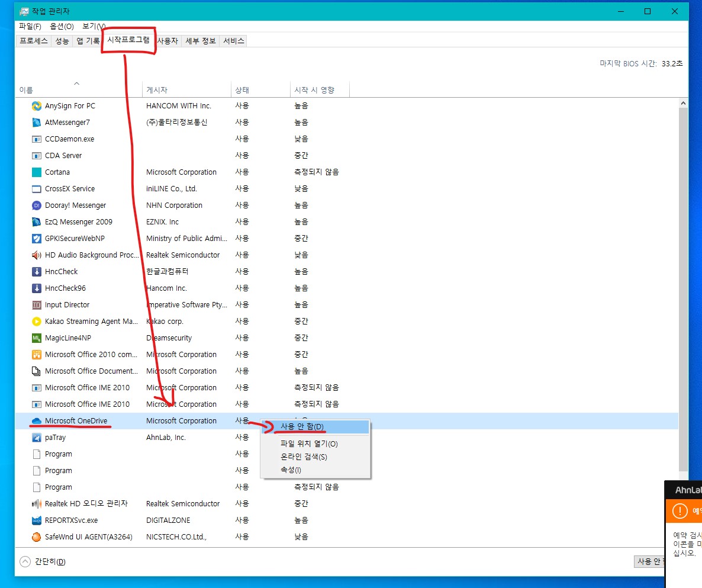Click EZNIX. Inc publisher cell

[163, 222]
